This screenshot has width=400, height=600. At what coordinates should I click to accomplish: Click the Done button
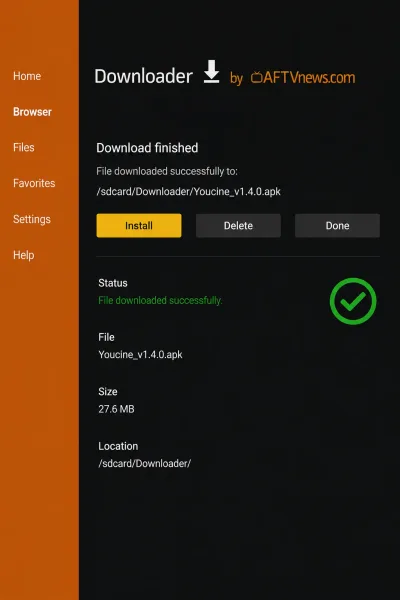[x=337, y=226]
